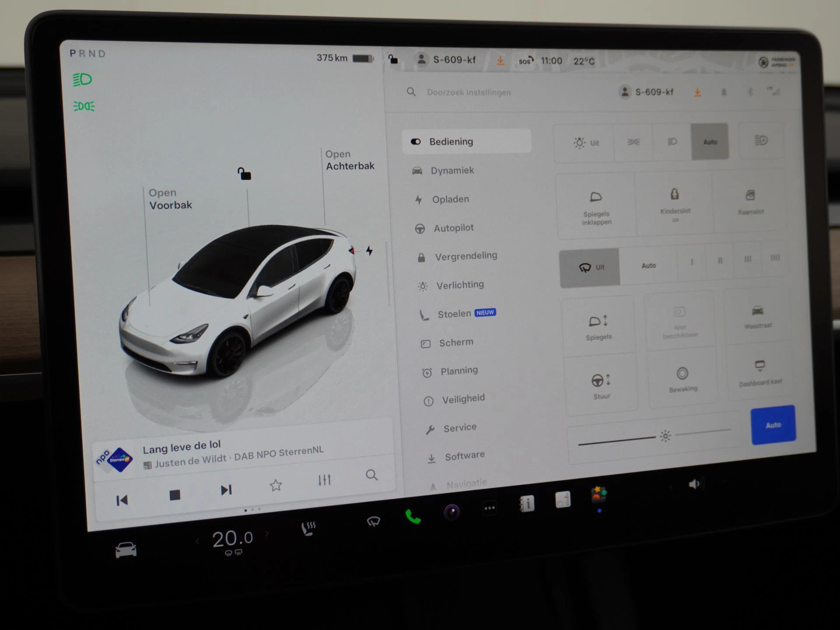Screen dimensions: 840x630
Task: Open the Opladen settings menu
Action: point(441,199)
